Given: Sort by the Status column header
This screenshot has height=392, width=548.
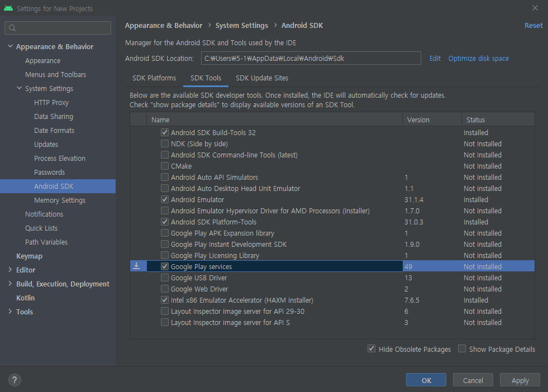Looking at the screenshot, I should click(x=498, y=119).
